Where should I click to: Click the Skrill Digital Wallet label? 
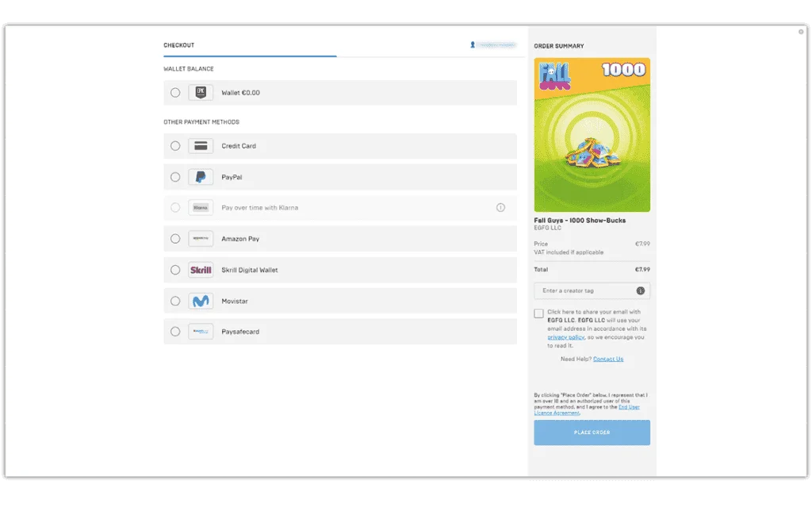click(250, 270)
